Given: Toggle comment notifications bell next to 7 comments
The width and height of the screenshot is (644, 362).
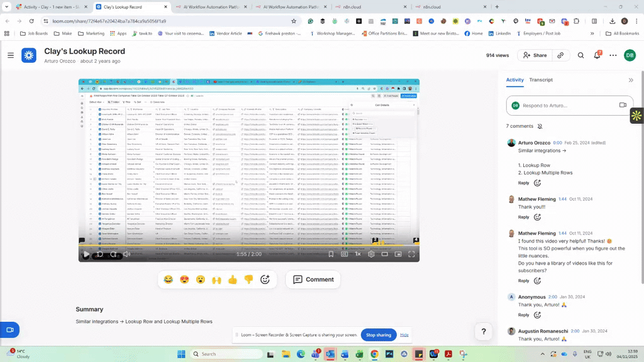Looking at the screenshot, I should (540, 126).
